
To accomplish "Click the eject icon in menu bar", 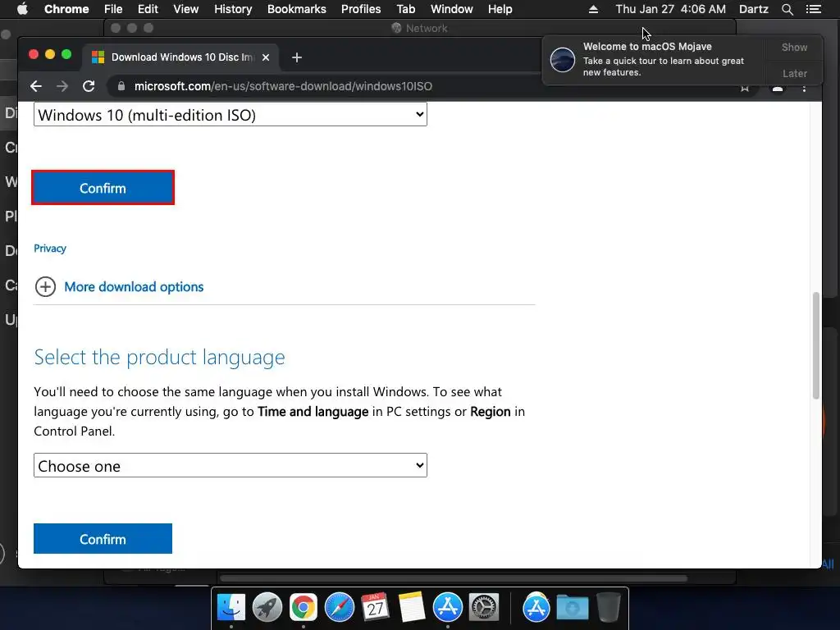I will 593,9.
